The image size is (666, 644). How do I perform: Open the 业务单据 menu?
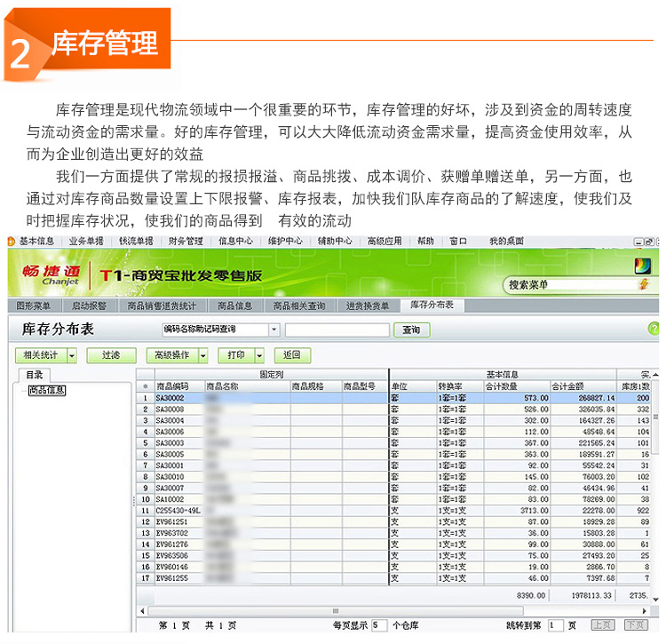(86, 242)
